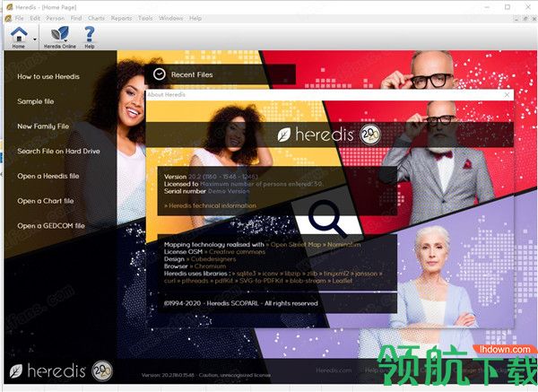Image resolution: width=538 pixels, height=392 pixels.
Task: Choose Search File on Hard Drive
Action: (58, 152)
